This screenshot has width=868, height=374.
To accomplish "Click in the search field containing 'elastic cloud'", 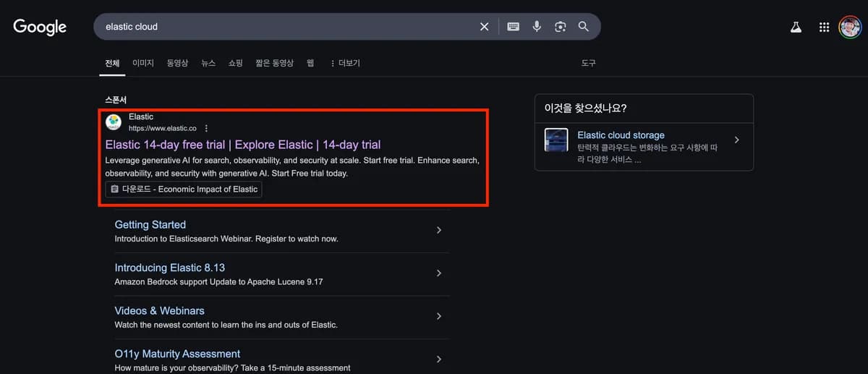I will [x=289, y=27].
